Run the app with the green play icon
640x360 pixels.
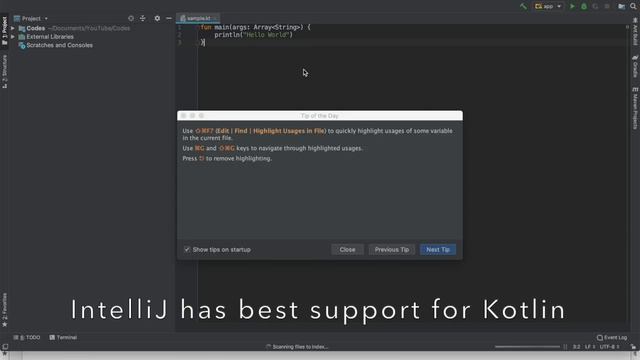coord(572,6)
